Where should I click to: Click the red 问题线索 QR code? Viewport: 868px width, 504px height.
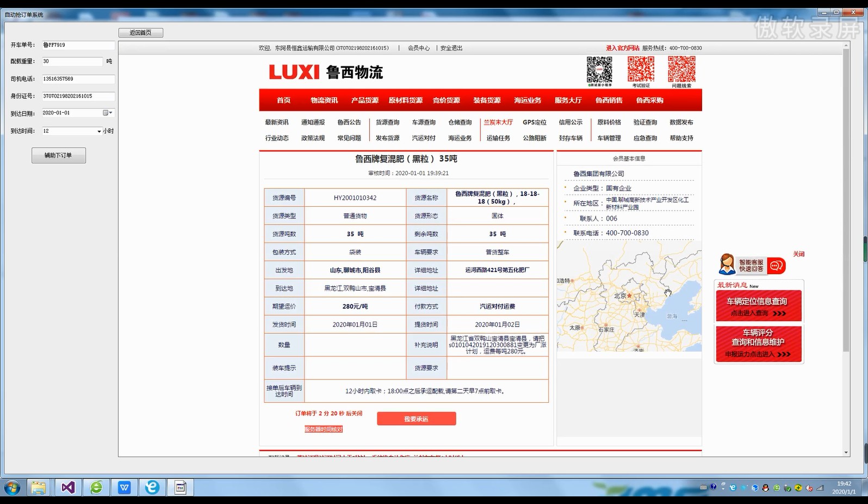coord(681,70)
